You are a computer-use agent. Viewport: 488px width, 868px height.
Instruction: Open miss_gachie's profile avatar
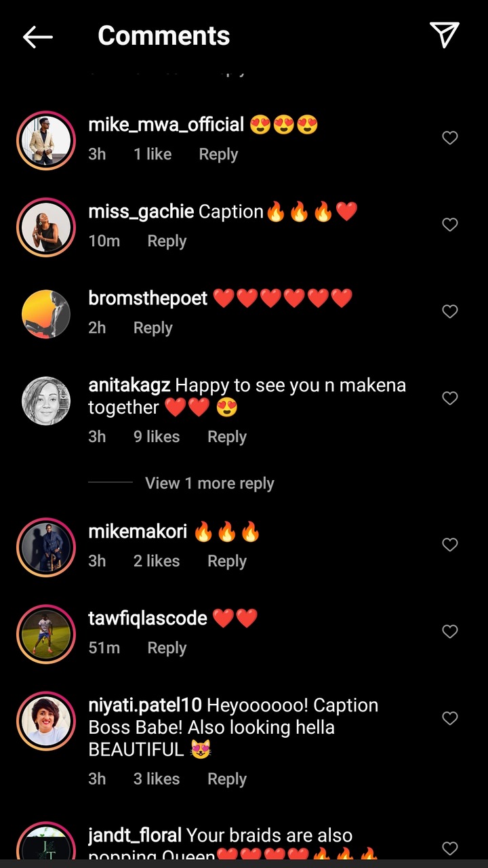[46, 227]
